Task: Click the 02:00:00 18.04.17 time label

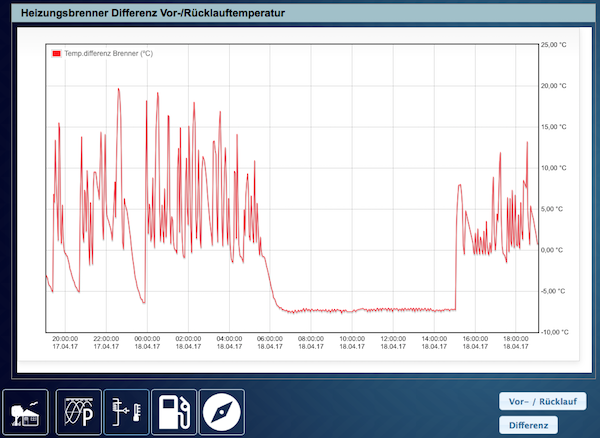Action: point(188,343)
